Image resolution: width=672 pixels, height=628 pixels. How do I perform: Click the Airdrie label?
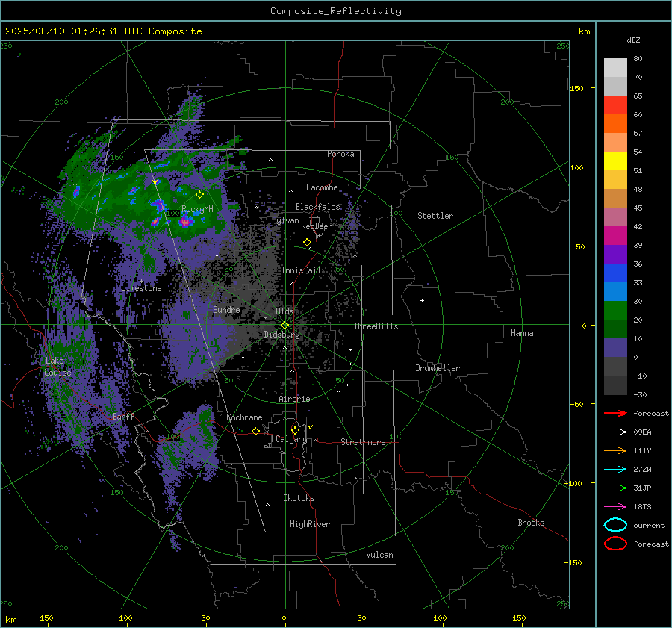coord(294,399)
